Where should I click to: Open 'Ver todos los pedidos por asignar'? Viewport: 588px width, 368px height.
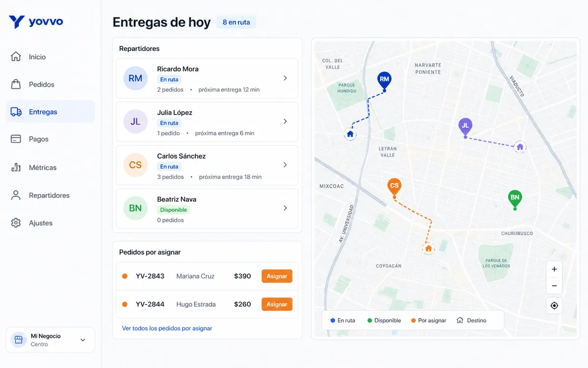click(x=167, y=328)
